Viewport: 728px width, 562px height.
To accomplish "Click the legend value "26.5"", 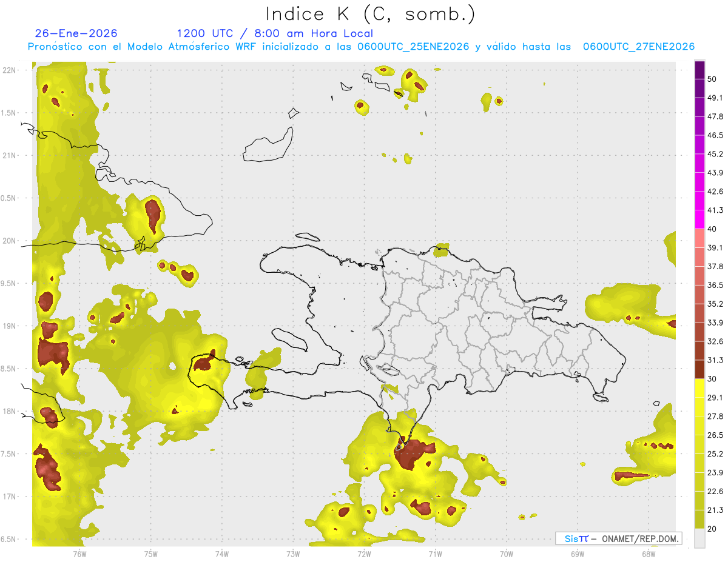I will [x=715, y=435].
